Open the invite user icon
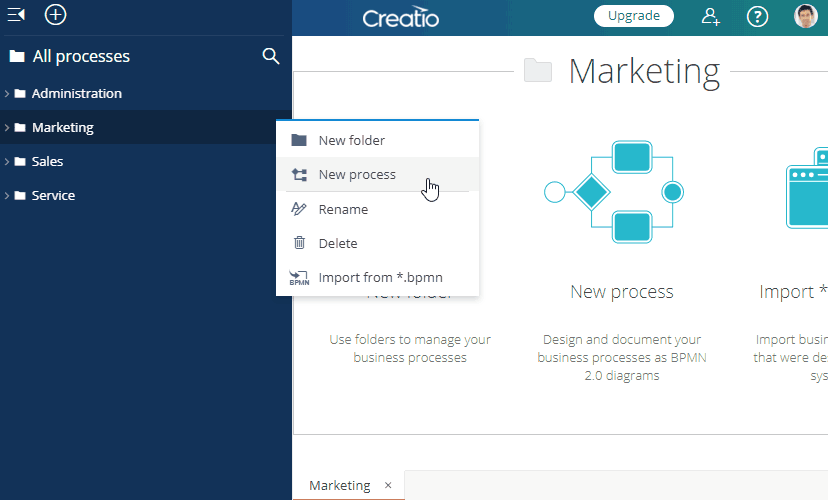828x500 pixels. coord(710,16)
